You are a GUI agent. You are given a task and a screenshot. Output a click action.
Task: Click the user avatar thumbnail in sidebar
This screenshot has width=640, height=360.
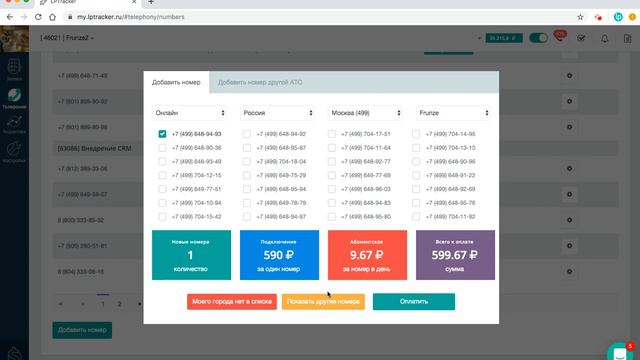point(14,39)
